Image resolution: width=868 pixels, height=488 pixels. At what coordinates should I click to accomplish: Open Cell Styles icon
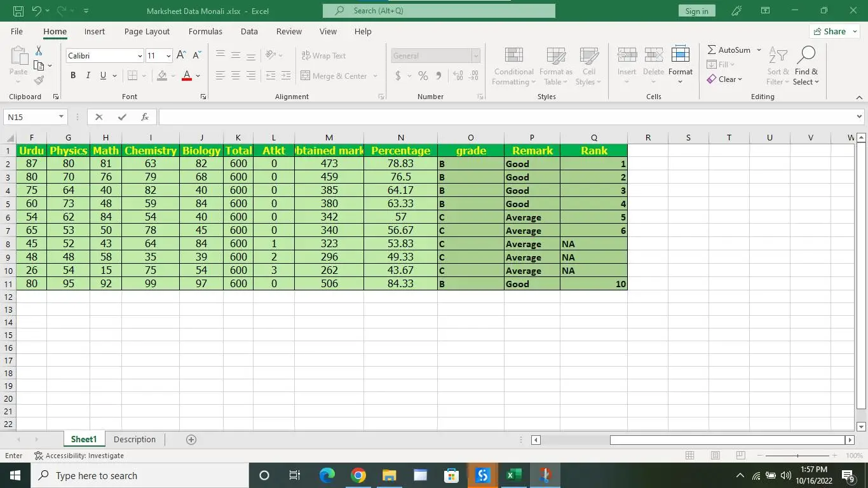tap(589, 56)
